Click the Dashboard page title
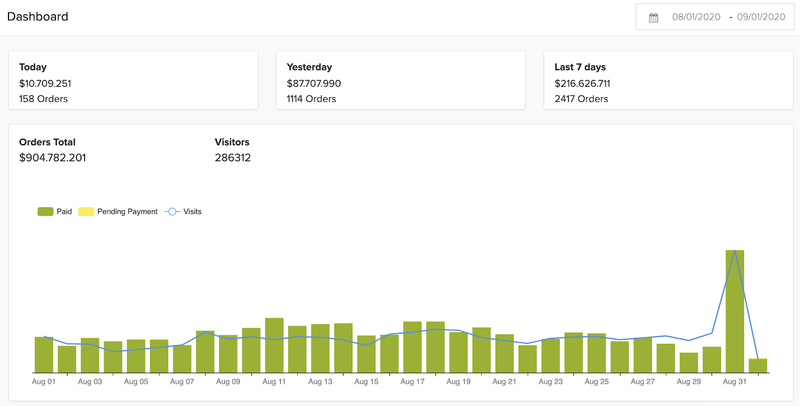This screenshot has height=406, width=800. click(38, 16)
